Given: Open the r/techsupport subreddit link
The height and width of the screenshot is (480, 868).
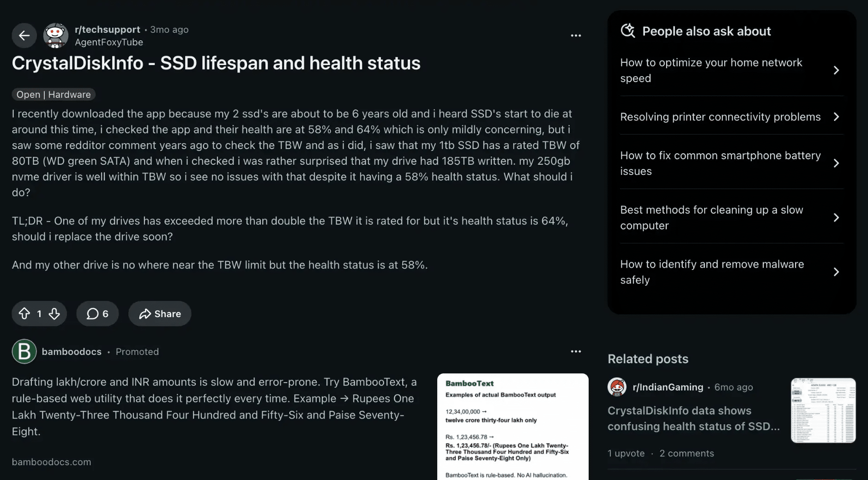Looking at the screenshot, I should tap(108, 30).
